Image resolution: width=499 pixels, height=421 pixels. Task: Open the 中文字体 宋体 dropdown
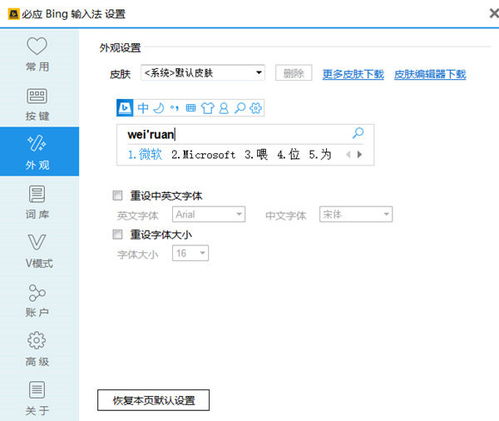pyautogui.click(x=356, y=214)
